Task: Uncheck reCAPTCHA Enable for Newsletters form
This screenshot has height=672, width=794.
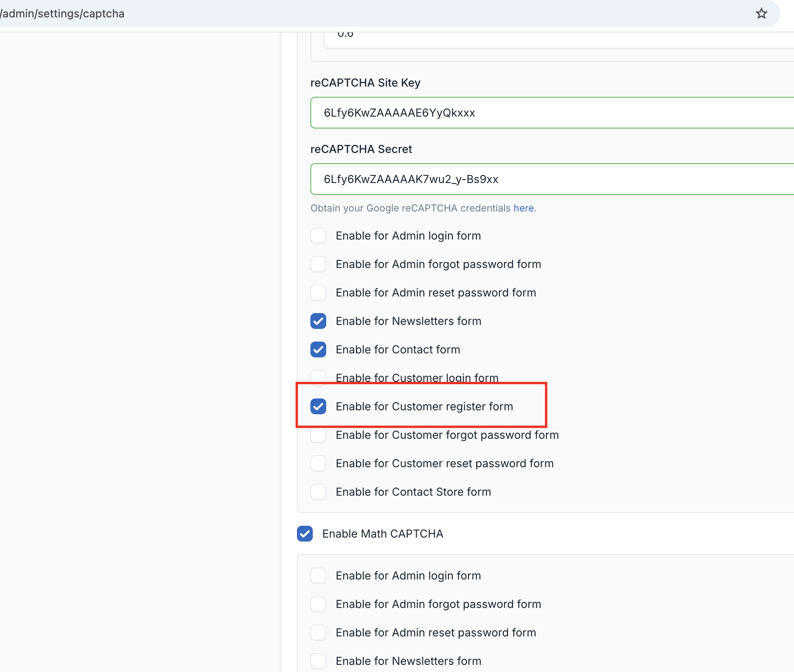Action: 318,321
